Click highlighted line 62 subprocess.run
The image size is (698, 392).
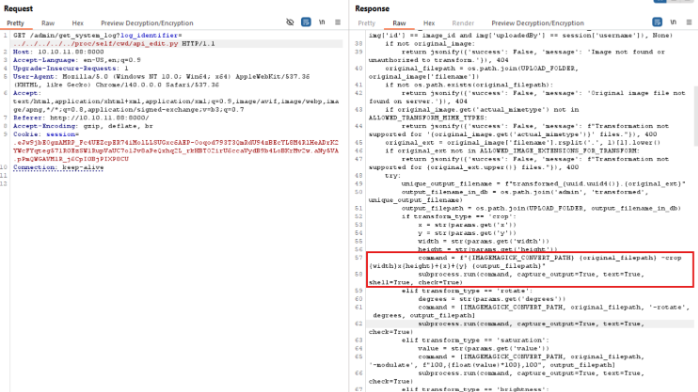(531, 323)
